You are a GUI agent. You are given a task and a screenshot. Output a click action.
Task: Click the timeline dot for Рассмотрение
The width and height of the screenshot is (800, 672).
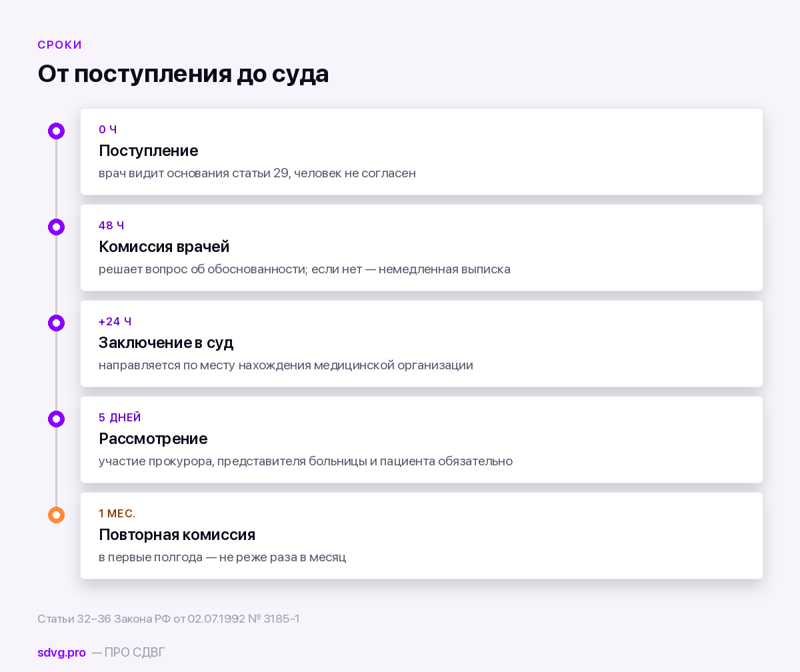[56, 419]
